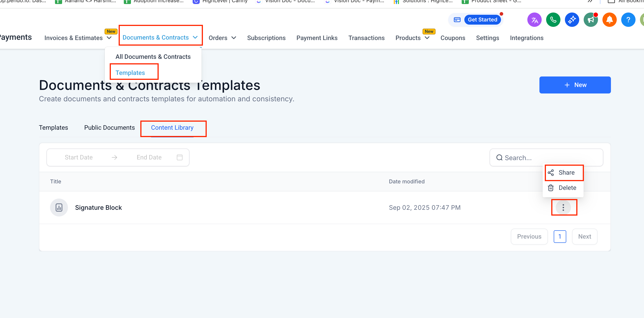Click date Sep 02, 2025 07:47 PM
Image resolution: width=644 pixels, height=318 pixels.
coord(425,208)
